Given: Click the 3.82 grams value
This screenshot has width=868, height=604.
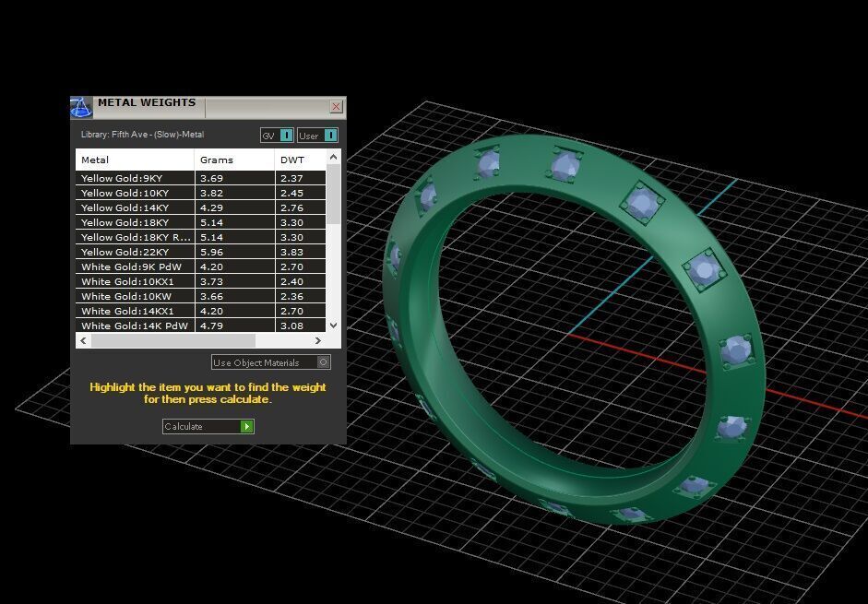Looking at the screenshot, I should point(211,193).
